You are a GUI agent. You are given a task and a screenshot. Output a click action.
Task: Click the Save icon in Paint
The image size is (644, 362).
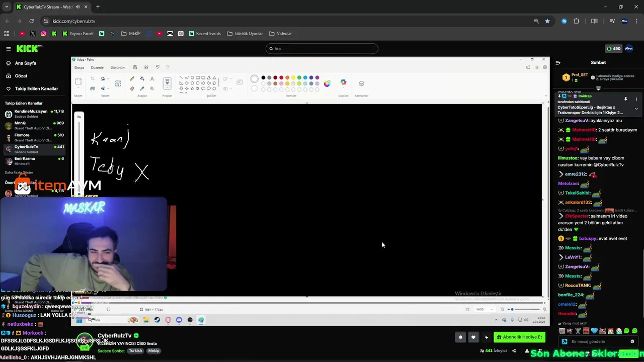pyautogui.click(x=135, y=67)
